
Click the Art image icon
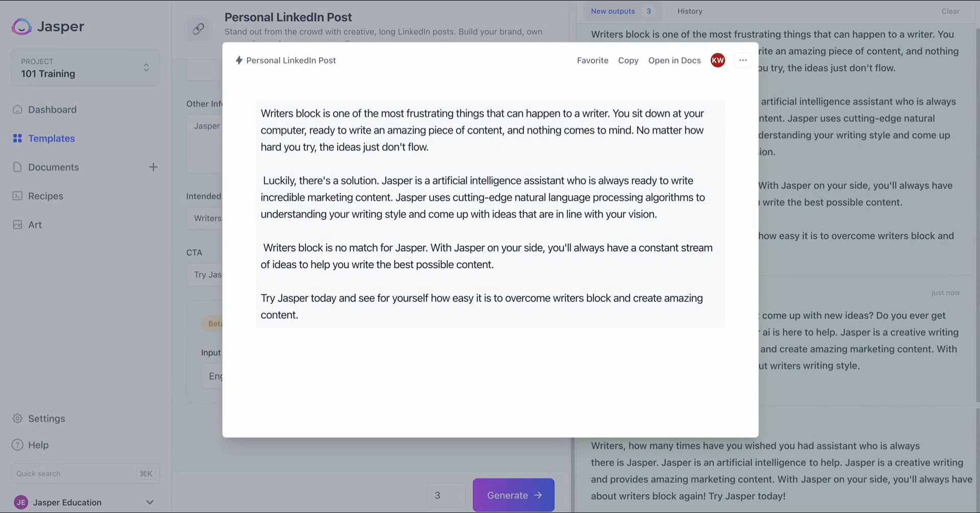(x=17, y=225)
